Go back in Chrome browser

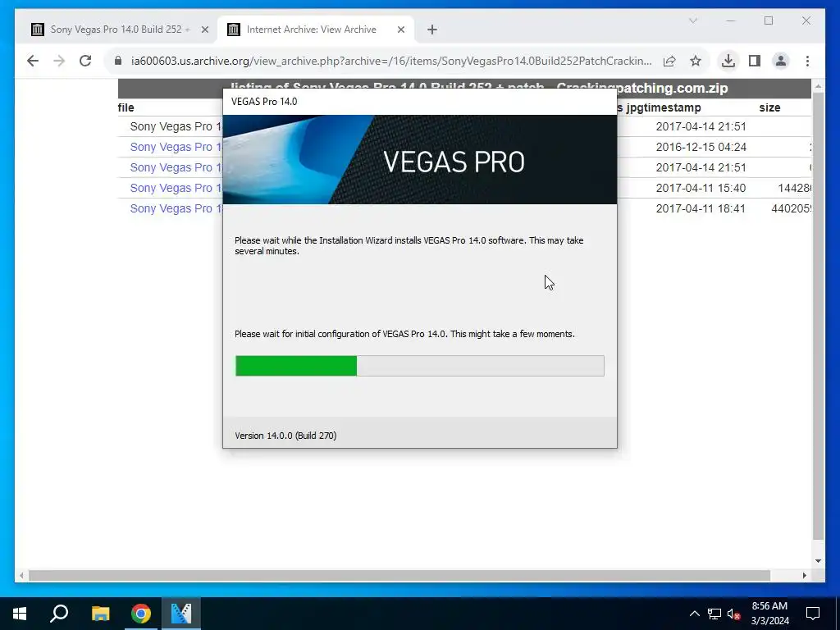pyautogui.click(x=33, y=61)
